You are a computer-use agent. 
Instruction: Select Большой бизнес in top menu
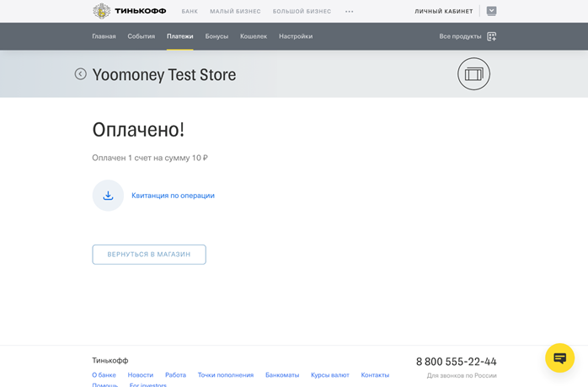click(302, 12)
